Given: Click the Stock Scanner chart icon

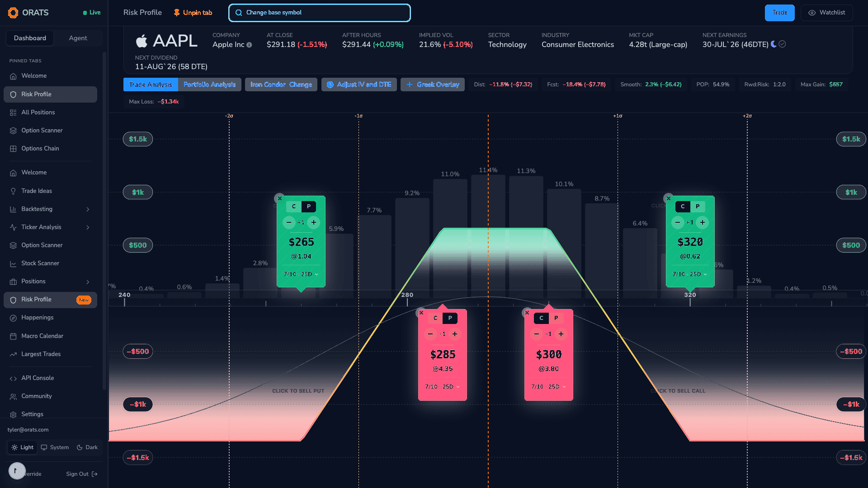Looking at the screenshot, I should coord(13,263).
